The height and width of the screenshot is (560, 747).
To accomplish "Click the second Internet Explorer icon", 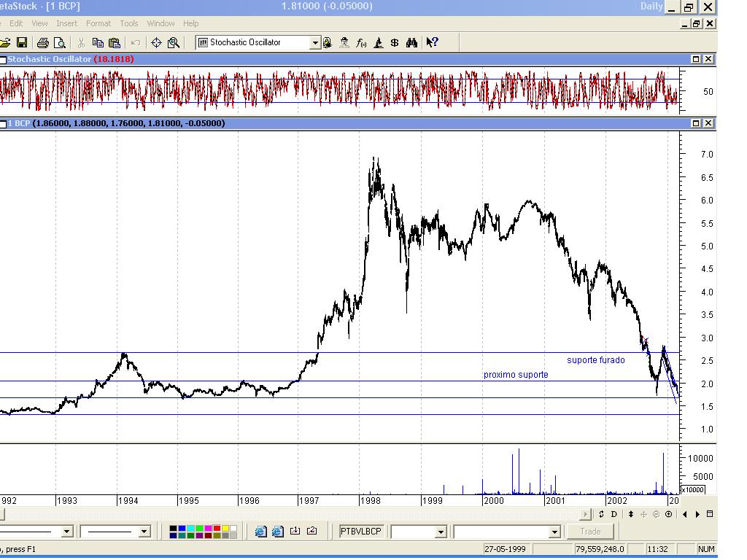I will tap(278, 531).
